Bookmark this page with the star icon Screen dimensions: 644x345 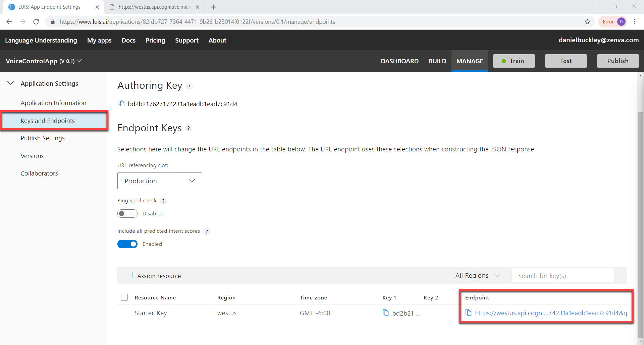point(587,22)
